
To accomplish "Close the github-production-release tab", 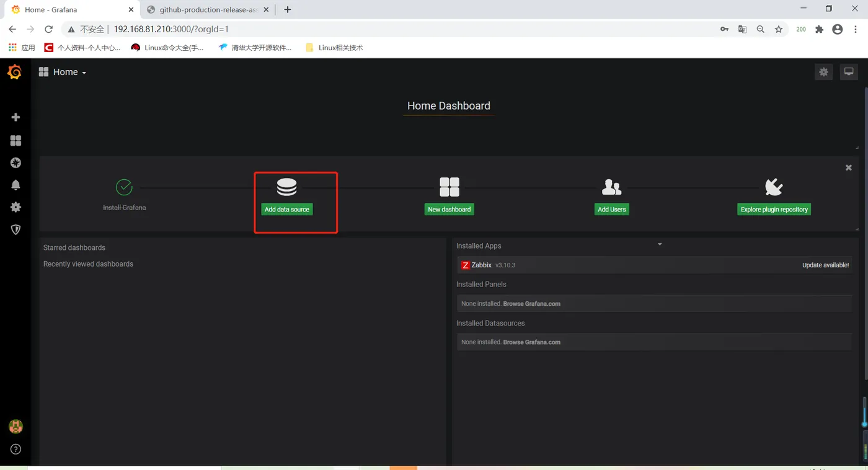I will tap(267, 10).
